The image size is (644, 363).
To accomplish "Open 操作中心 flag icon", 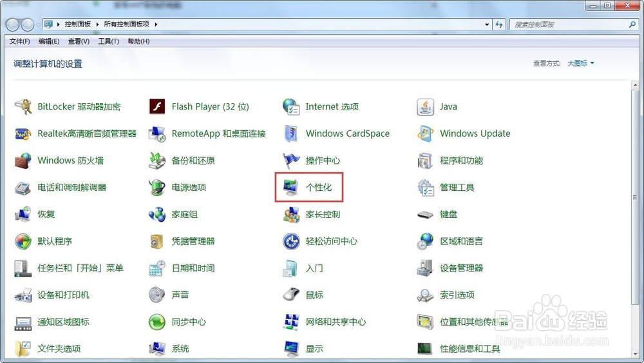I will (291, 161).
